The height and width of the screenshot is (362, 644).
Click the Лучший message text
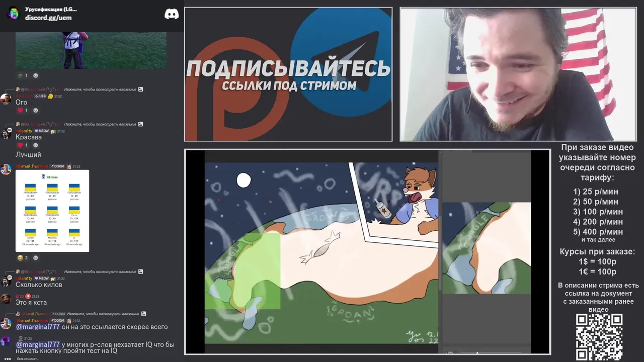(28, 155)
